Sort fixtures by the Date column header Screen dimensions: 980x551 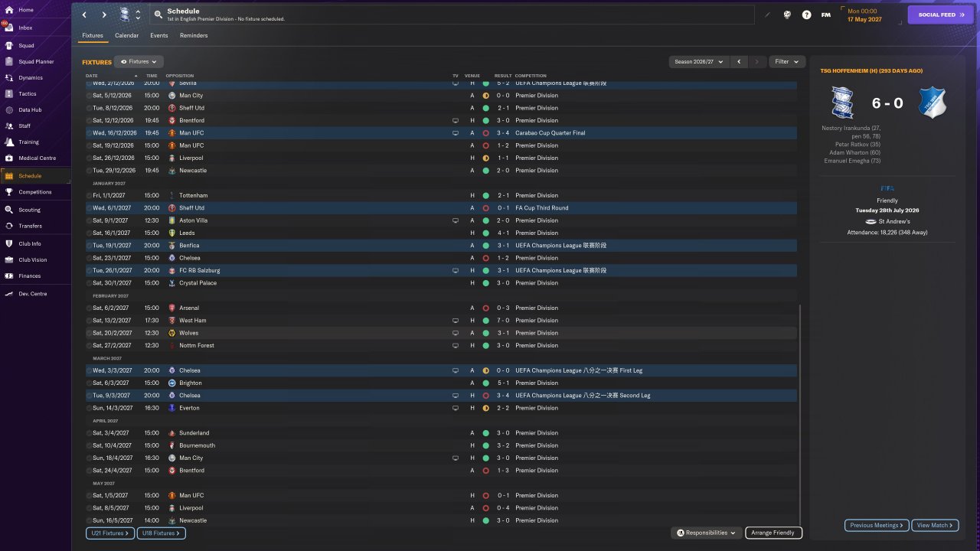pyautogui.click(x=92, y=76)
